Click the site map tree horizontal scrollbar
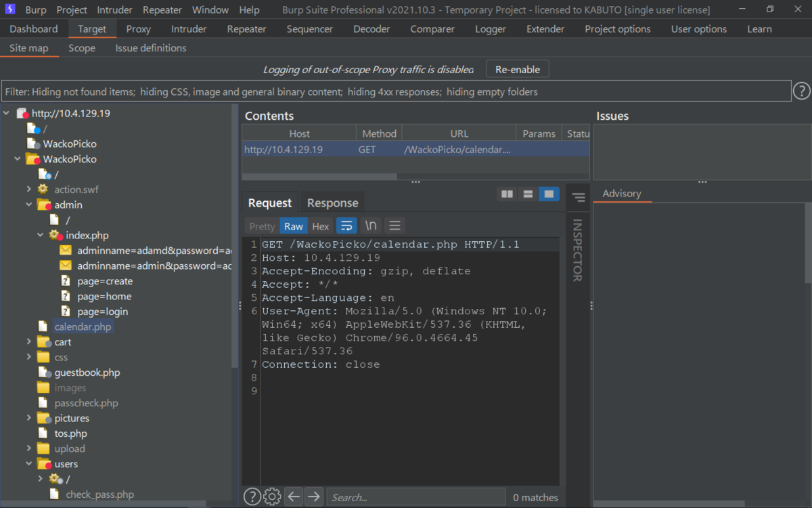Image resolution: width=812 pixels, height=508 pixels. (x=103, y=504)
